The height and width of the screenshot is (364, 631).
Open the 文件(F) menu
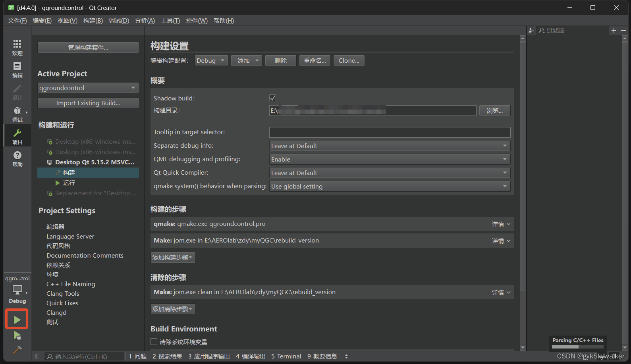point(17,21)
